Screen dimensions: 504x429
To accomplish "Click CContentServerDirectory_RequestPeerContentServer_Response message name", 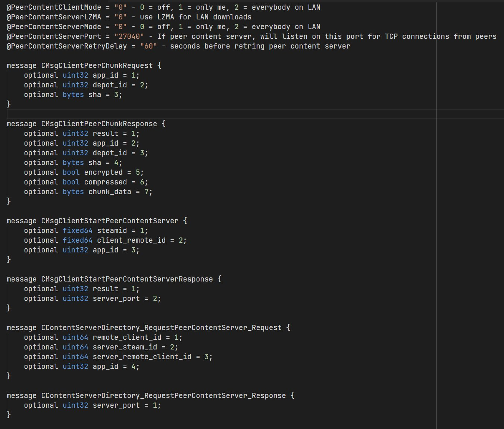I will (163, 395).
